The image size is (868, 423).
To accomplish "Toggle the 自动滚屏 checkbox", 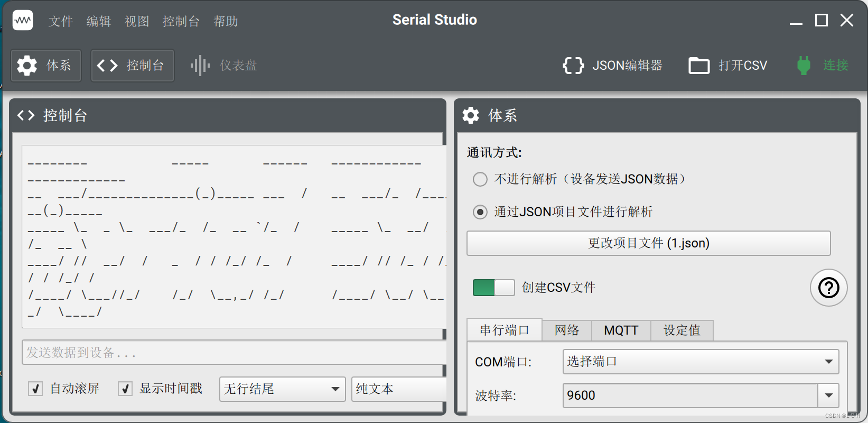I will (35, 389).
